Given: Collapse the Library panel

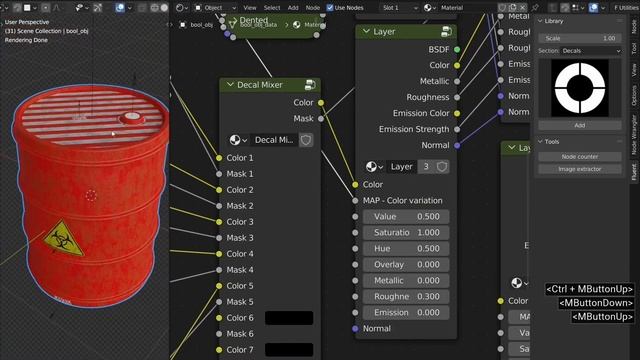Looking at the screenshot, I should pyautogui.click(x=540, y=21).
